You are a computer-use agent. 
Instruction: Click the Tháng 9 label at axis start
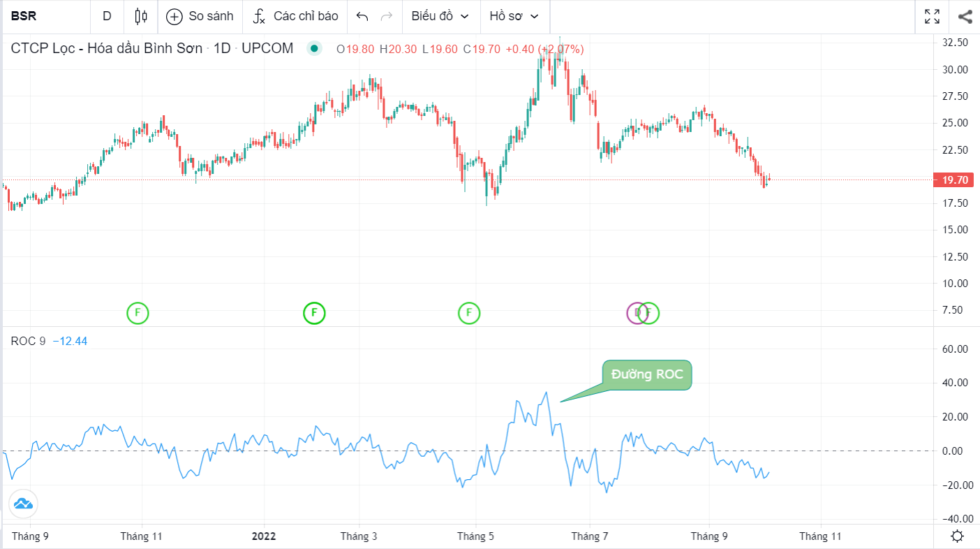pyautogui.click(x=30, y=536)
